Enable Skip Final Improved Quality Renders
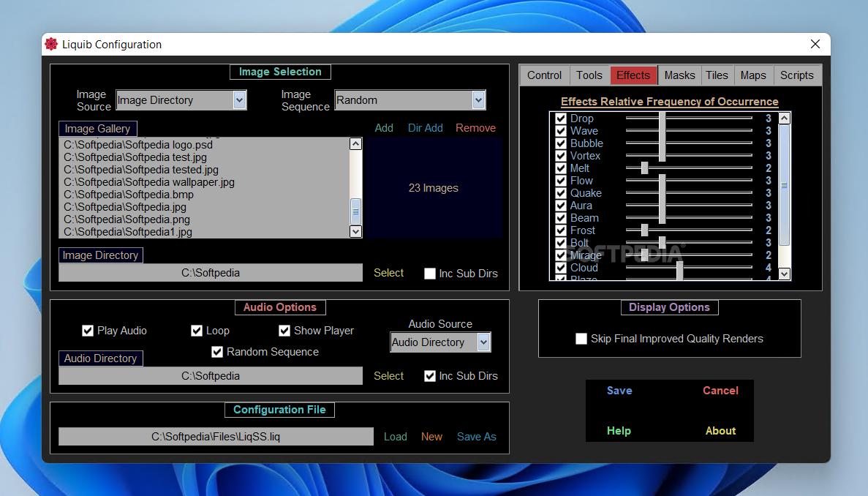The height and width of the screenshot is (496, 868). 581,339
